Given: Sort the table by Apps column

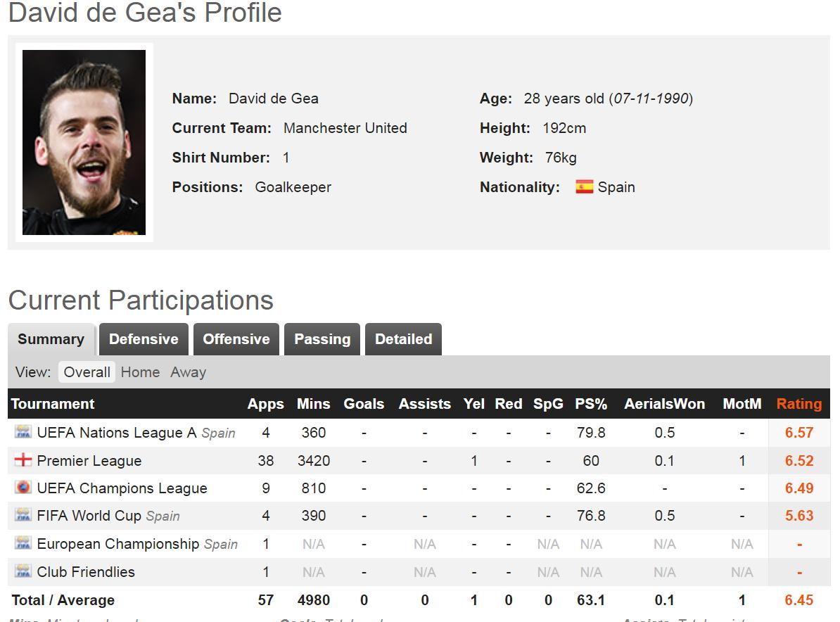Looking at the screenshot, I should point(265,404).
